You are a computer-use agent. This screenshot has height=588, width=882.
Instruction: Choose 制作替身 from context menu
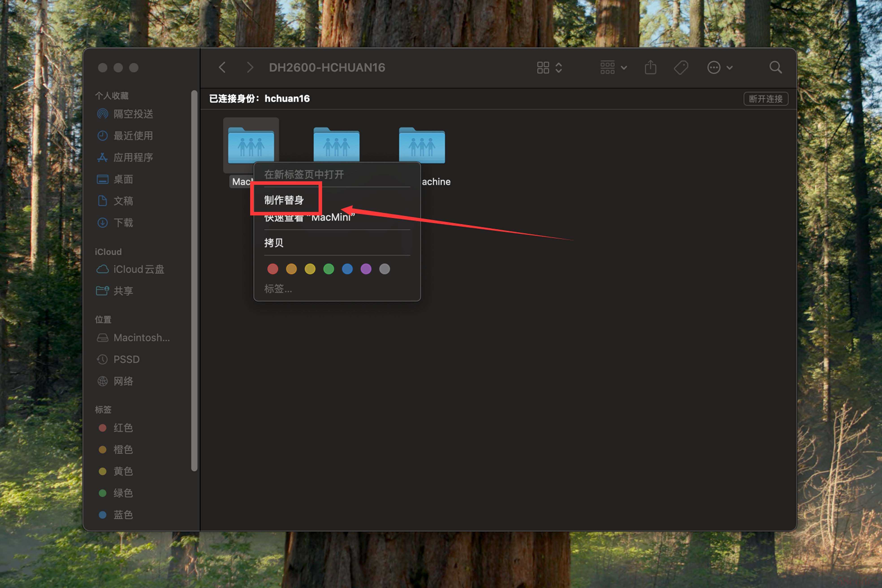click(x=284, y=200)
